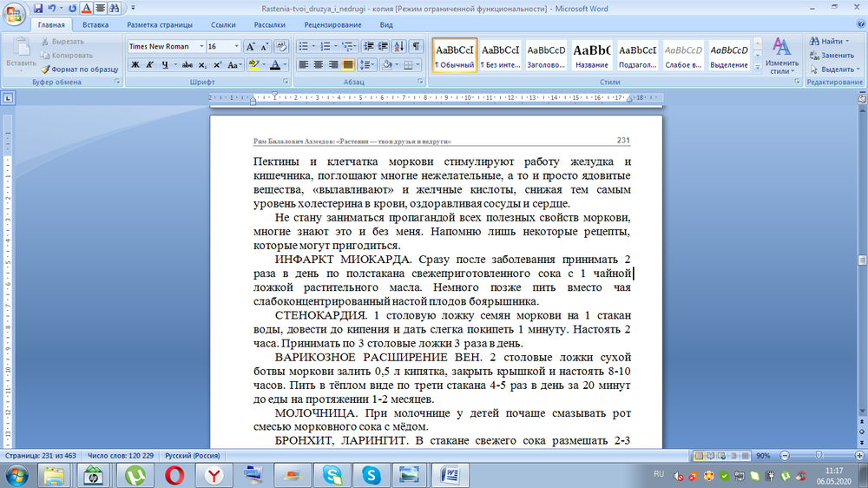Click the Center alignment icon
This screenshot has width=868, height=488.
coord(319,65)
